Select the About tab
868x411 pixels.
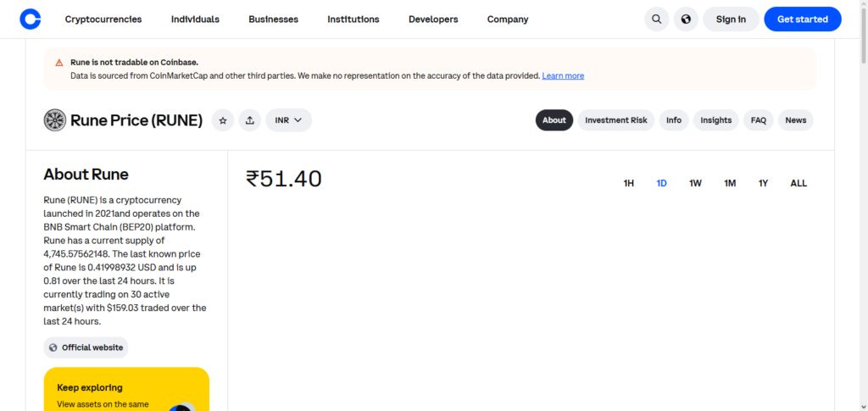click(x=554, y=120)
